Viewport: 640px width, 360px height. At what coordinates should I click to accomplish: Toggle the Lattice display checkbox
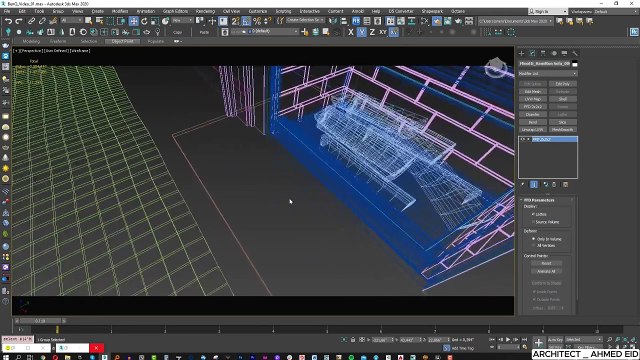point(533,214)
